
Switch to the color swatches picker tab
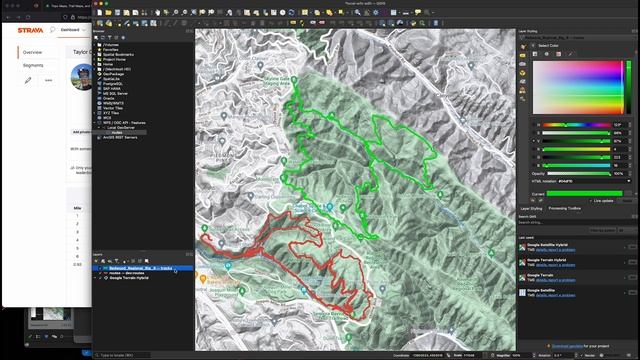[558, 54]
